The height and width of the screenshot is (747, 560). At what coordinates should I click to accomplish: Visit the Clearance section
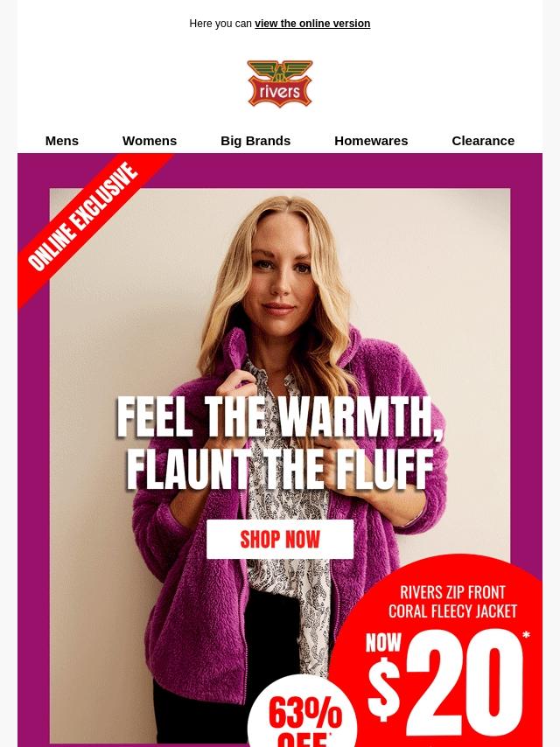[483, 141]
